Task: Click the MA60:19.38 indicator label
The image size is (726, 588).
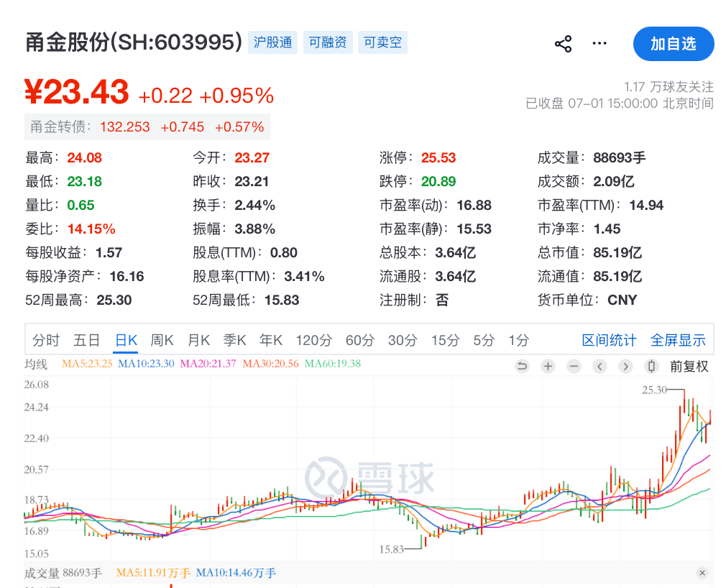Action: coord(332,364)
